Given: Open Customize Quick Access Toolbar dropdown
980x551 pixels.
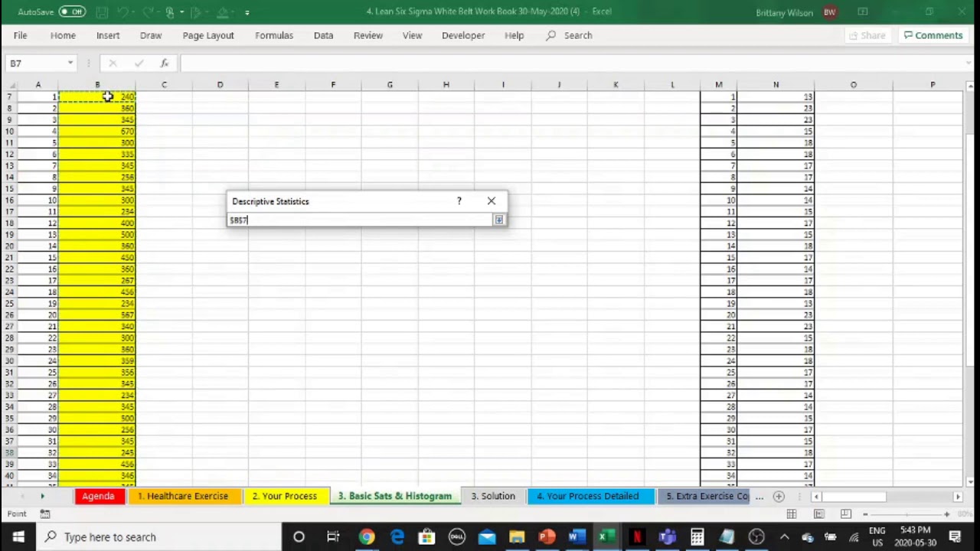Looking at the screenshot, I should coord(247,12).
